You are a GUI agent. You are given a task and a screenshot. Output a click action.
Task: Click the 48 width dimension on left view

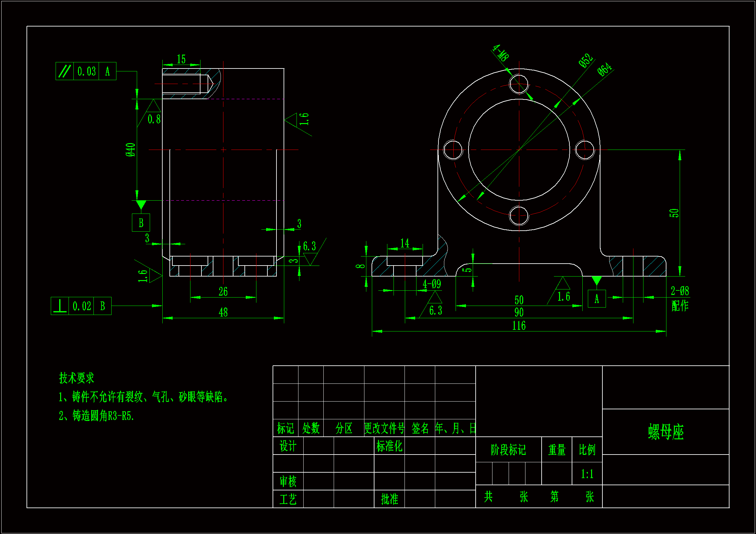[x=223, y=312]
